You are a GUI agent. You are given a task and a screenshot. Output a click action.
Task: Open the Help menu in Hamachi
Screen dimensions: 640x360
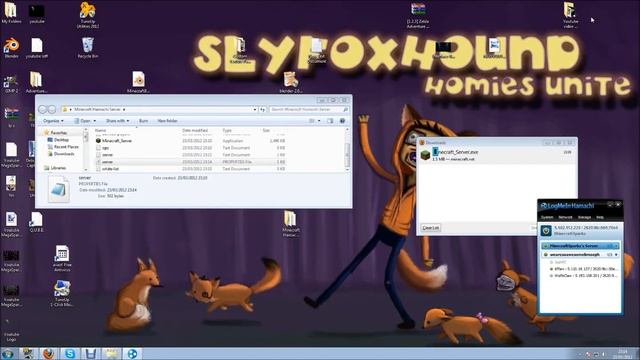point(600,217)
